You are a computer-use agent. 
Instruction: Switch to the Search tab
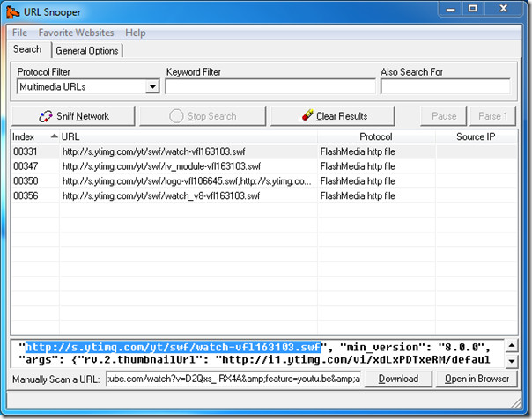[27, 49]
